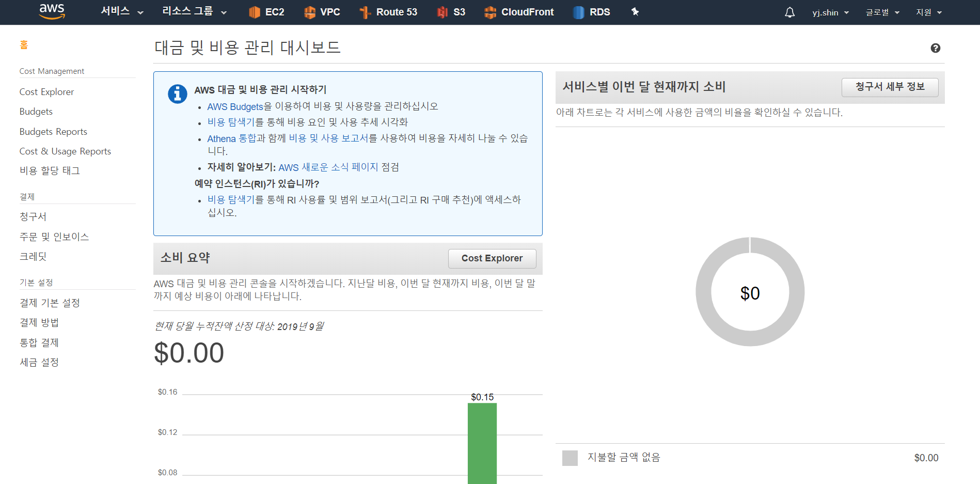Viewport: 980px width, 484px height.
Task: Click 청구서 세부 정보 button
Action: click(890, 87)
